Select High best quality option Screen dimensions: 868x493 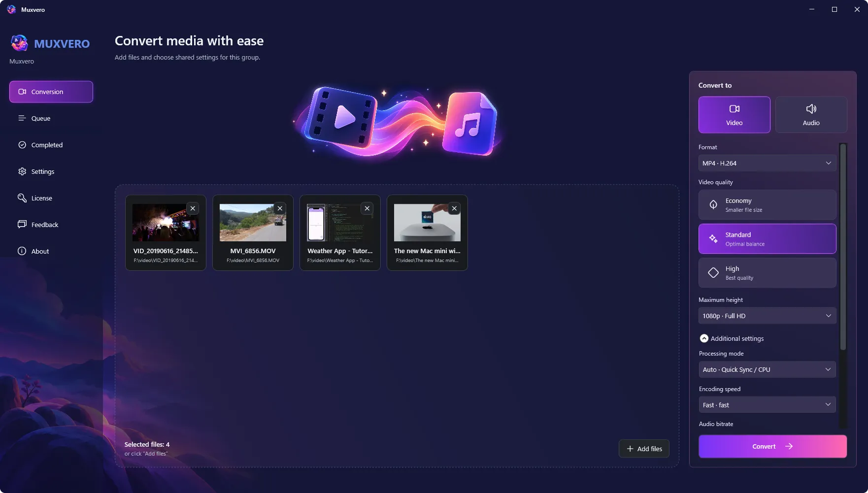[x=767, y=273]
